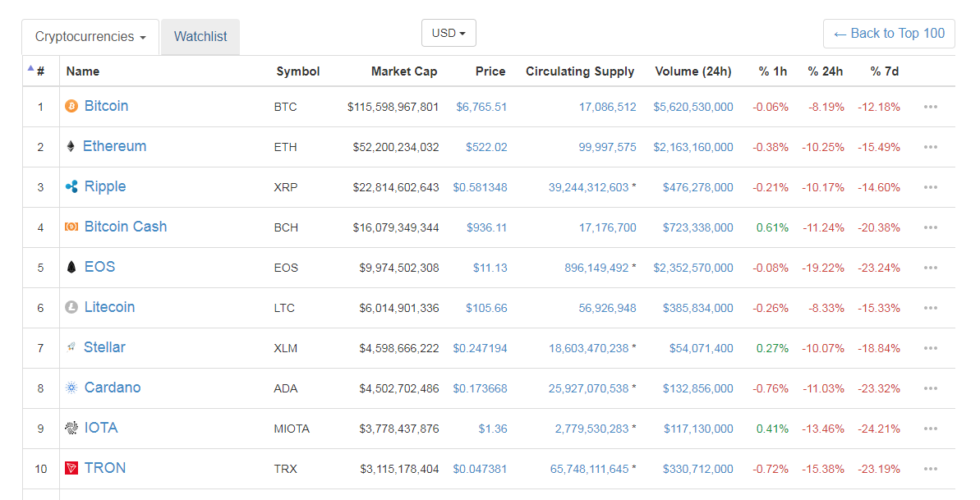Open the Ripple name link

coord(105,187)
